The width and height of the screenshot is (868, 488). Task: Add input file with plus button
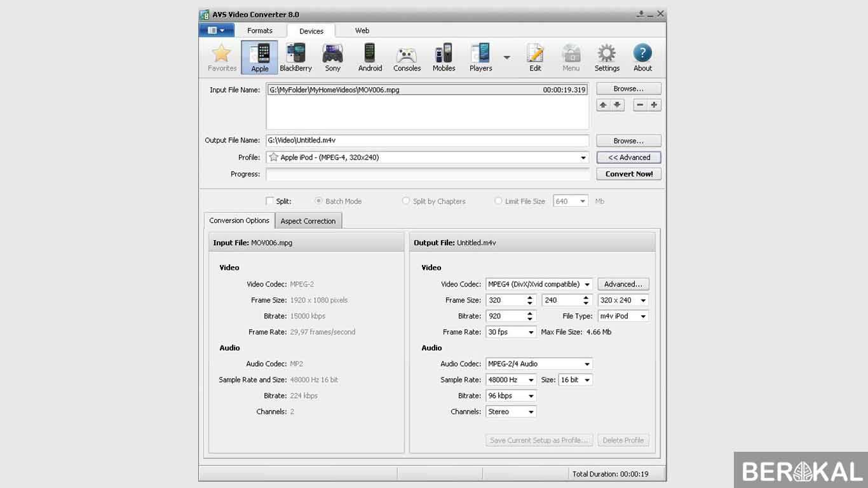(654, 105)
